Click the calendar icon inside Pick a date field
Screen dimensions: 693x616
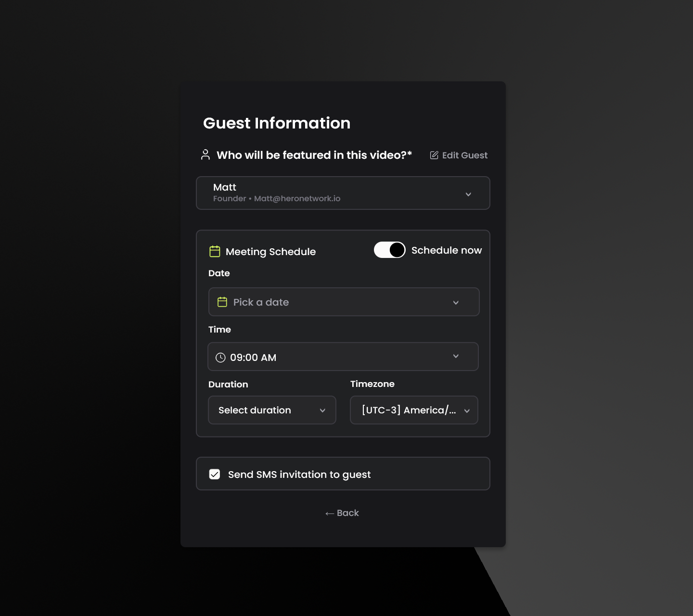click(x=222, y=302)
